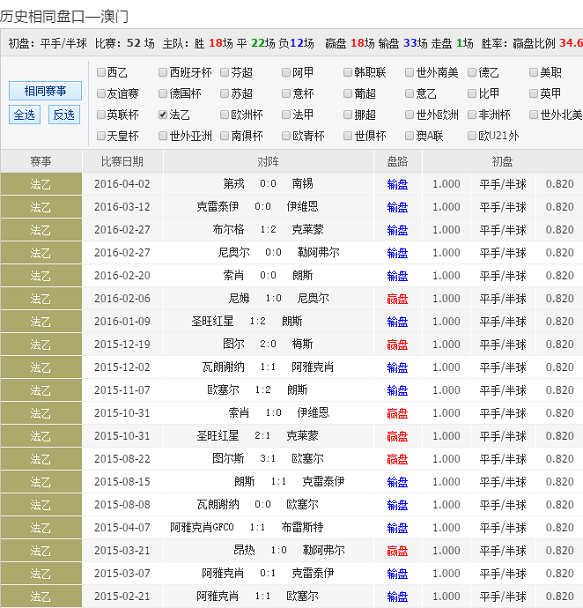Tick the 欧U21外 checkbox
Viewport: 583px width, 608px height.
tap(472, 135)
